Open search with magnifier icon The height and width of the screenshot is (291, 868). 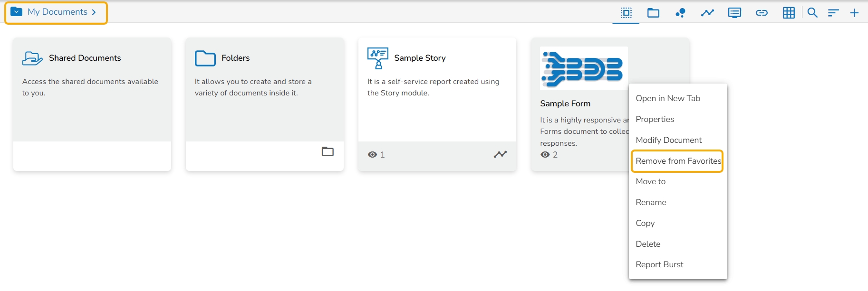click(x=812, y=13)
